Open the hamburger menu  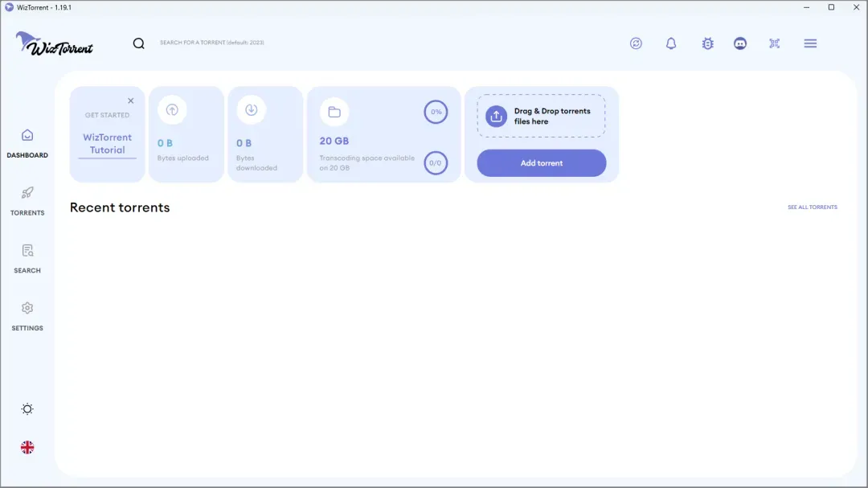(x=810, y=43)
